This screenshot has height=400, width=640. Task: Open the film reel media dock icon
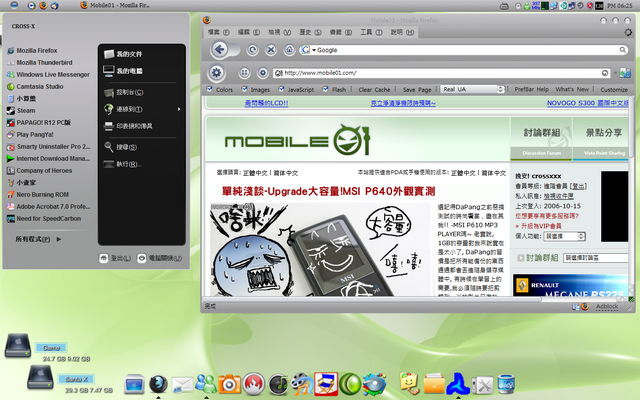[x=302, y=384]
